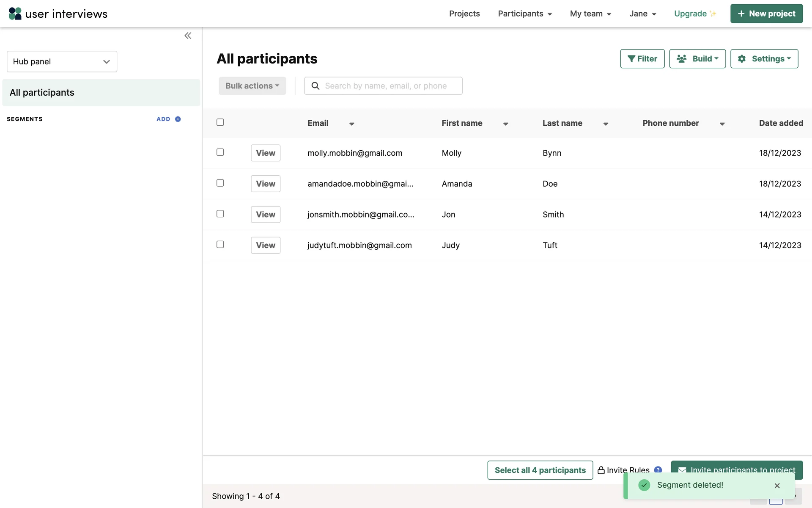Select Judy Tuft's row checkbox
This screenshot has width=812, height=508.
click(220, 245)
